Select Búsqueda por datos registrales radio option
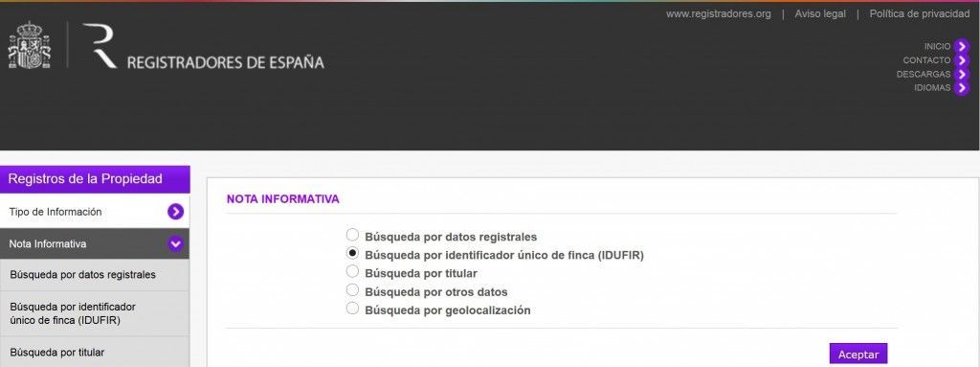 352,235
